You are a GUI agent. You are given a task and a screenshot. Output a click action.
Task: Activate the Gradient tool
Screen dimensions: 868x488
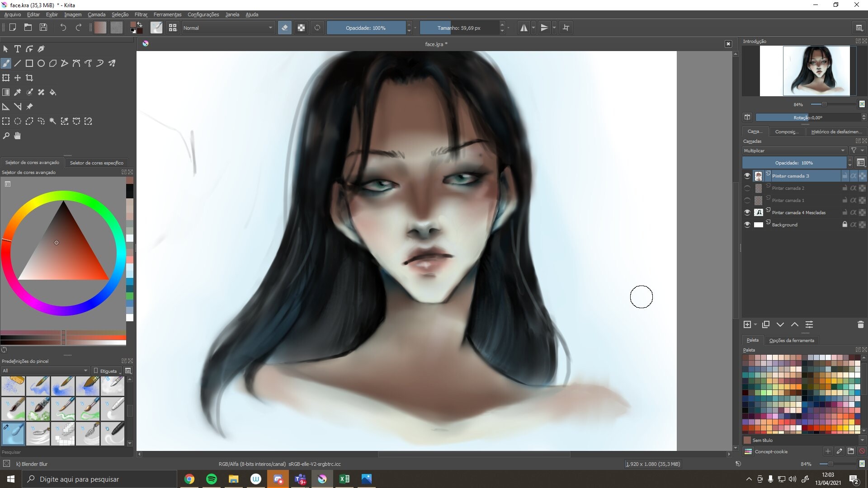pyautogui.click(x=6, y=92)
